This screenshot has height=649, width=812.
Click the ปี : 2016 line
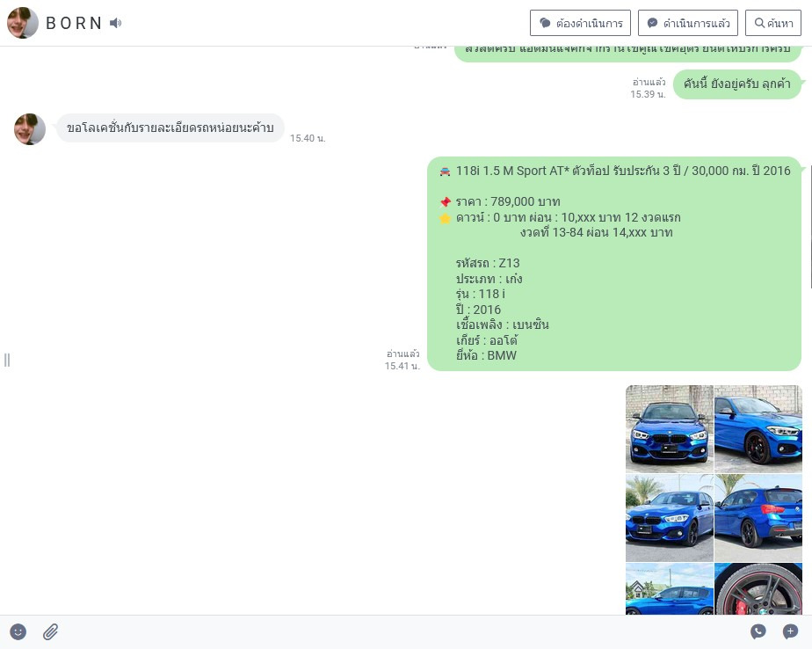click(x=478, y=310)
